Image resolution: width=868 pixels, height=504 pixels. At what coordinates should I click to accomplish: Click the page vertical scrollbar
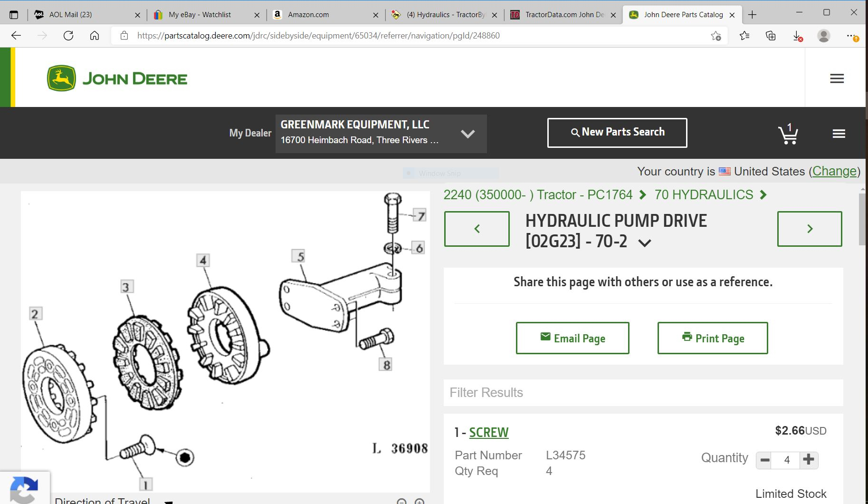pos(863,219)
